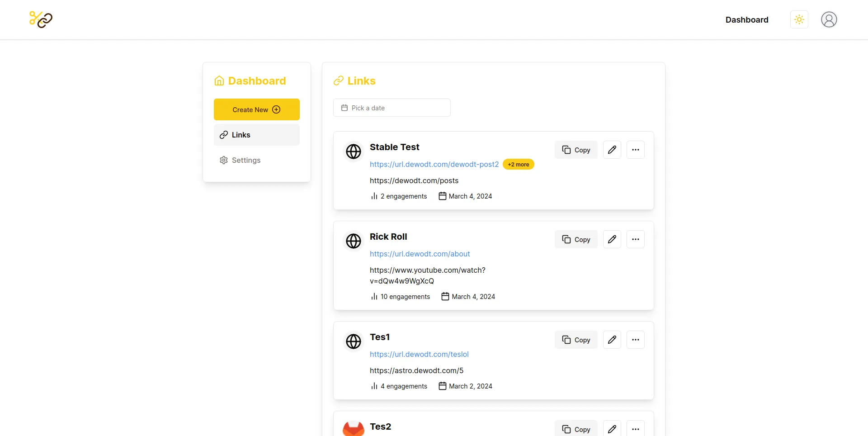Open the url.dewodt.com/teslol hyperlink
Screen dimensions: 868x436
419,354
